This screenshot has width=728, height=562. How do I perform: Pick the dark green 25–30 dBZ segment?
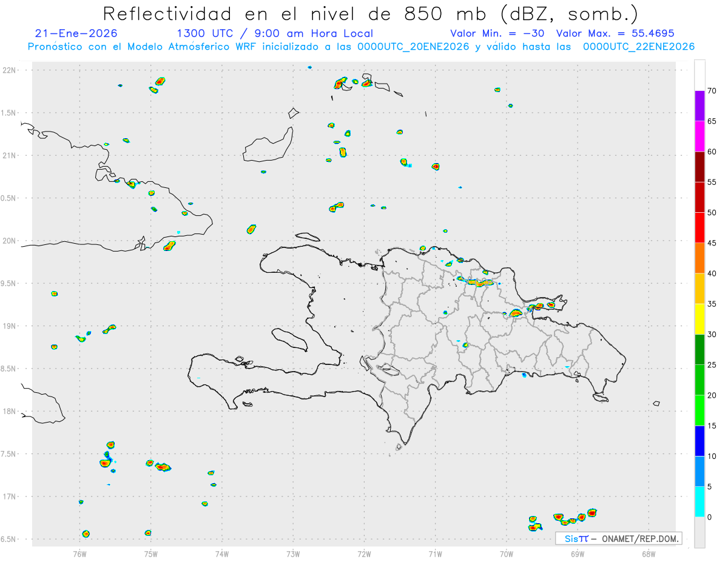(699, 349)
